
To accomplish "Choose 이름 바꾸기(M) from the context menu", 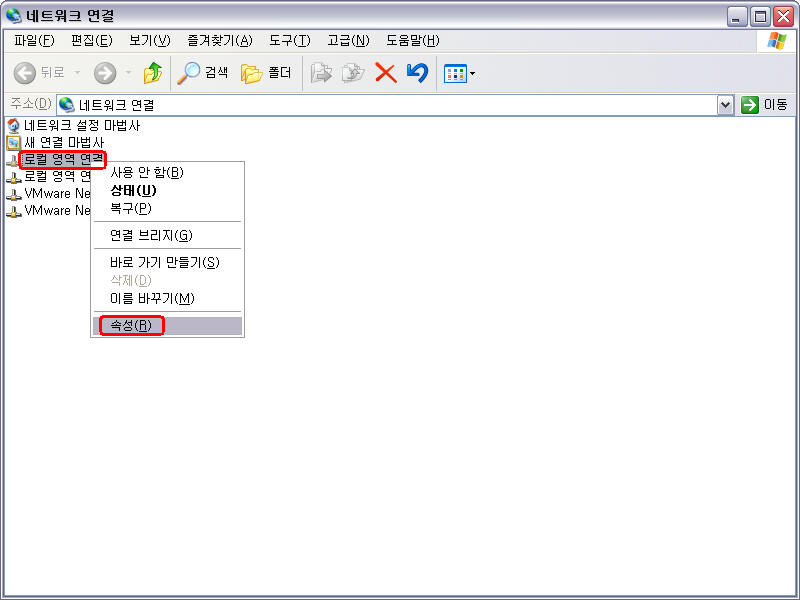I will (151, 299).
